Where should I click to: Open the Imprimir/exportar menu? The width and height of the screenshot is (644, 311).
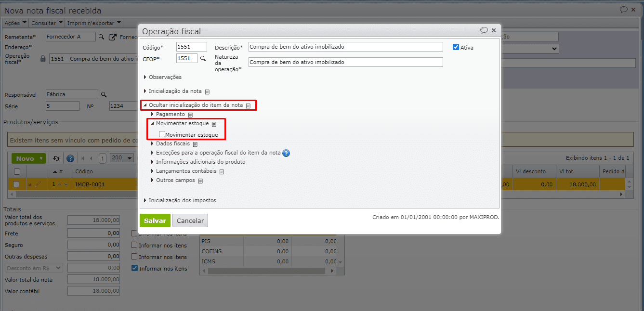pos(94,23)
